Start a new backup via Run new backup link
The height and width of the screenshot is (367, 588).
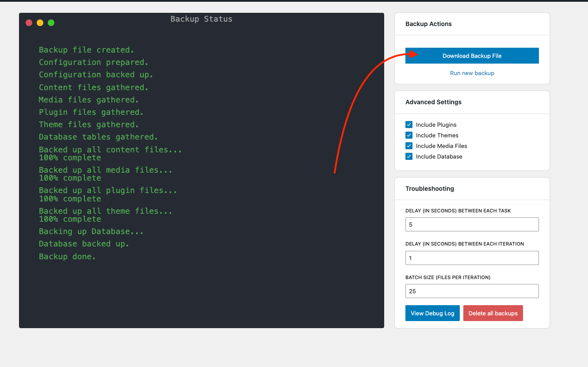(472, 73)
